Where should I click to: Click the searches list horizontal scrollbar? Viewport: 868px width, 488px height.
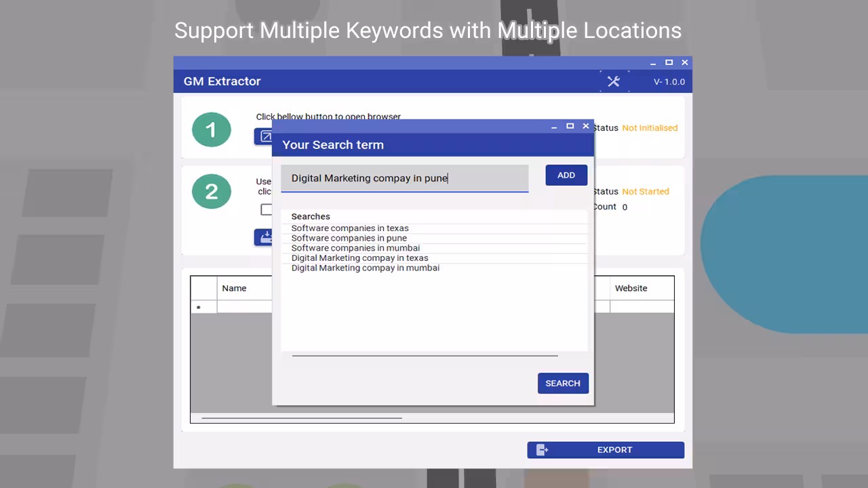point(425,355)
